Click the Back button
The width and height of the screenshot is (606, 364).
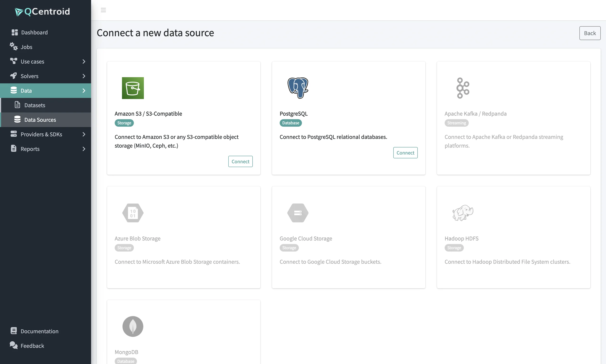pyautogui.click(x=590, y=33)
